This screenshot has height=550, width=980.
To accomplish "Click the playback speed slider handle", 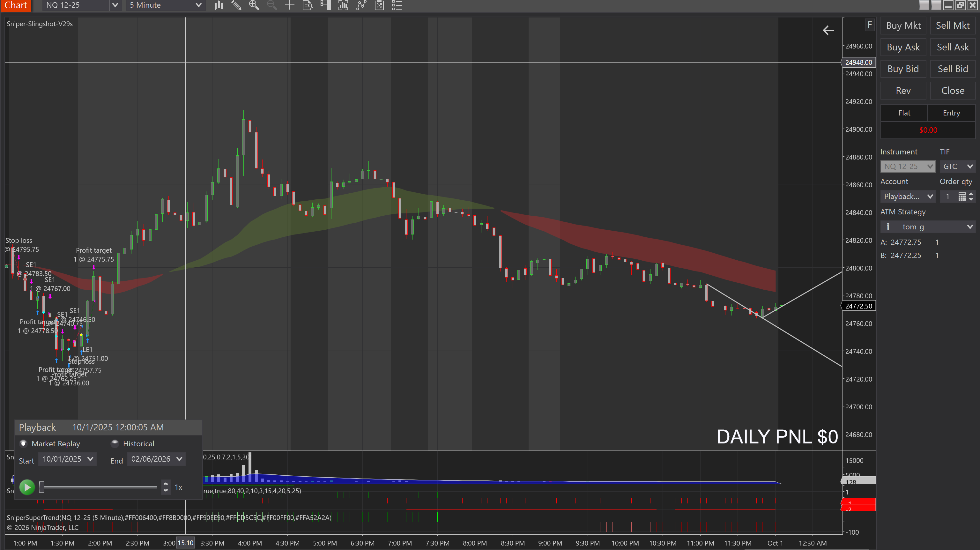I will pyautogui.click(x=42, y=487).
